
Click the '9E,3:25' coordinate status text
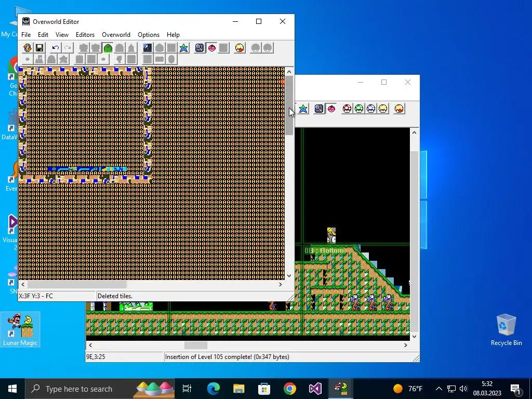pyautogui.click(x=96, y=356)
